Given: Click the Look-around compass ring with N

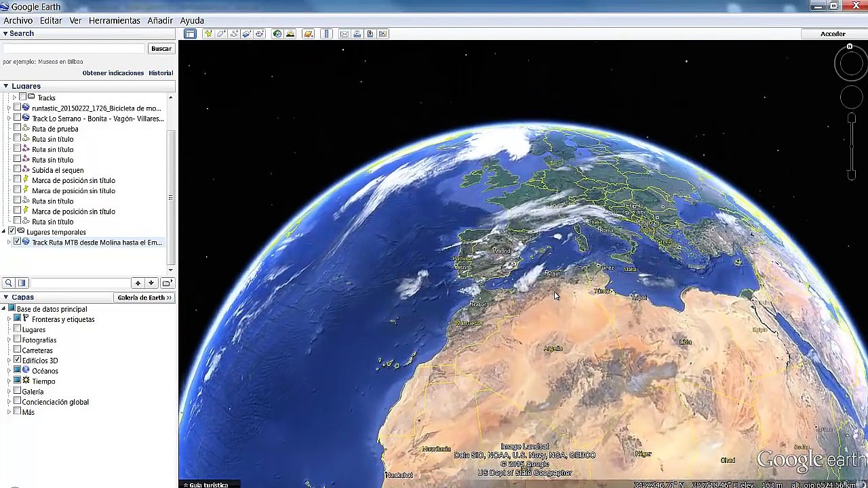Looking at the screenshot, I should point(851,63).
